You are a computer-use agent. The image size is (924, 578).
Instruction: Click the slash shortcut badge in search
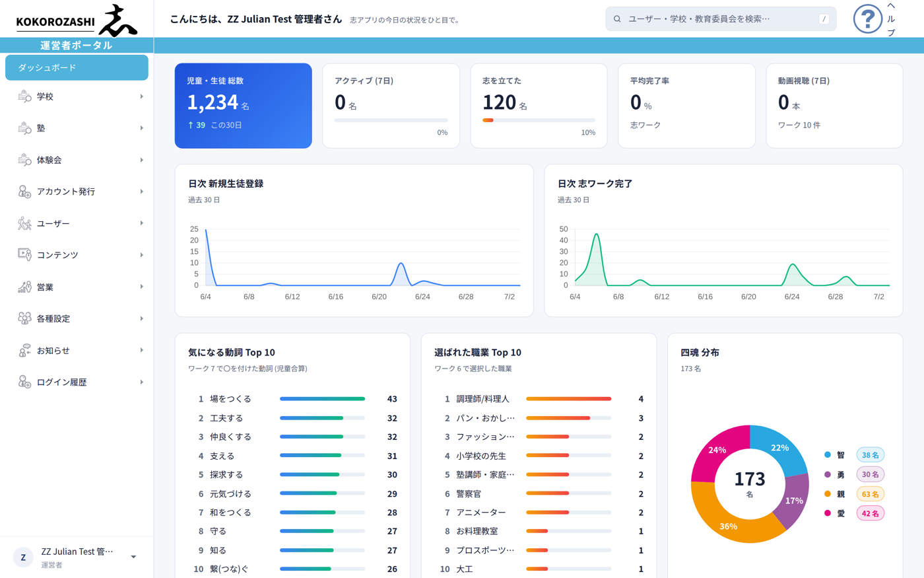[x=824, y=19]
